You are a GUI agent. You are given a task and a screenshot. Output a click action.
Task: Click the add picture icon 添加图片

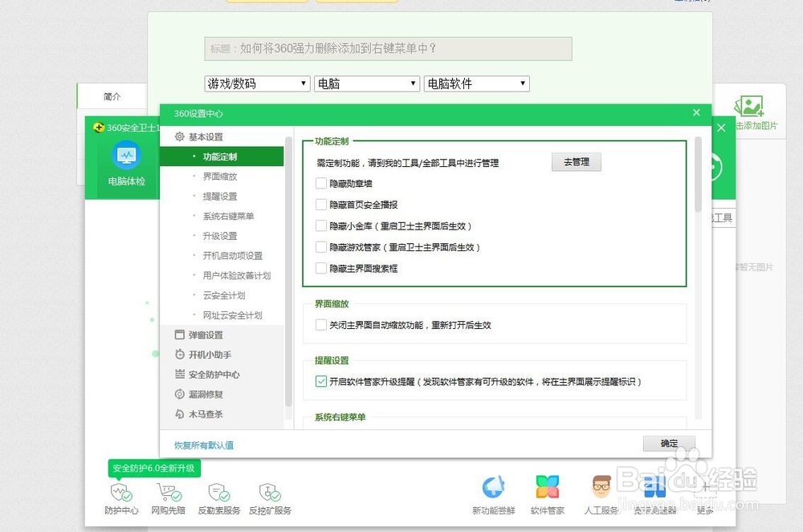point(749,107)
